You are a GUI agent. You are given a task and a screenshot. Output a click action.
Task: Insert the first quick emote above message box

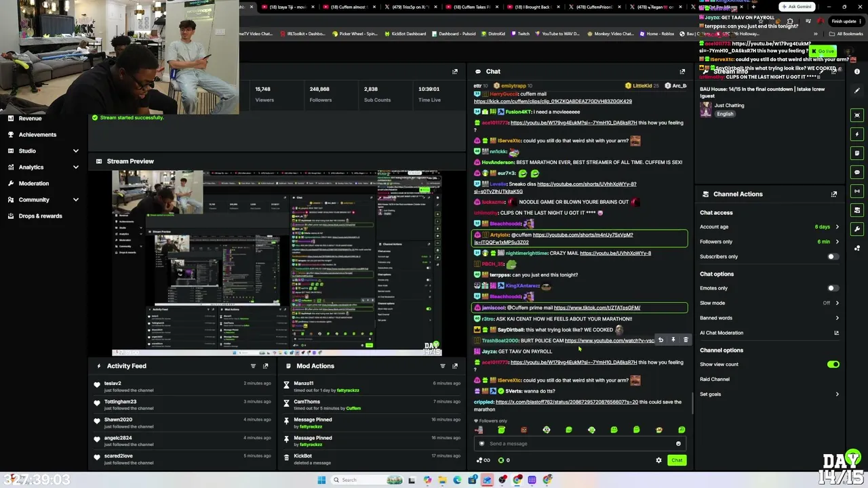click(x=479, y=430)
